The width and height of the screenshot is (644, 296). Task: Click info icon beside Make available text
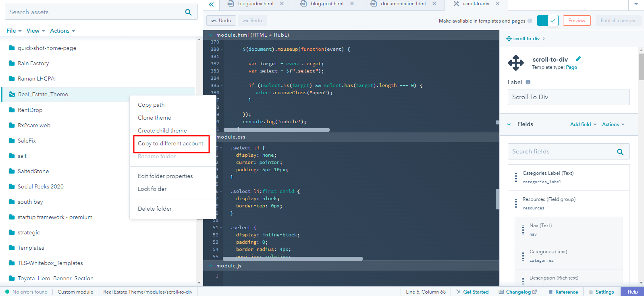coord(530,21)
